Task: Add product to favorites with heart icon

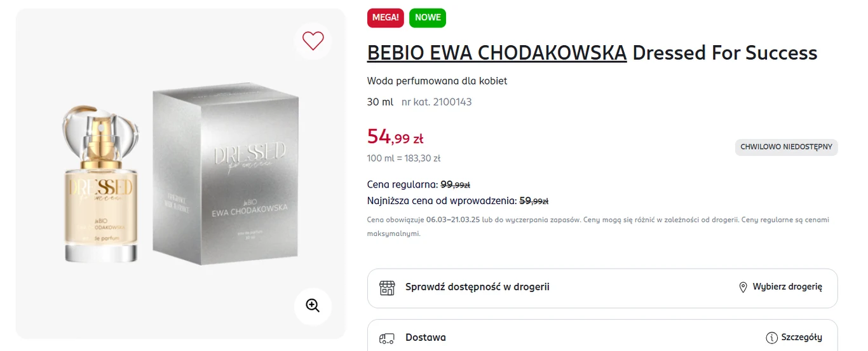Action: tap(313, 41)
